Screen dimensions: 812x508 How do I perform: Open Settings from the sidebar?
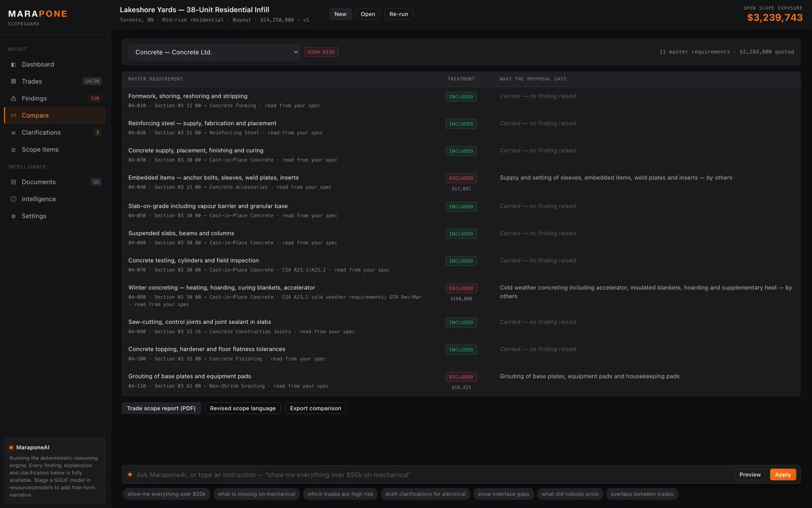click(x=55, y=216)
